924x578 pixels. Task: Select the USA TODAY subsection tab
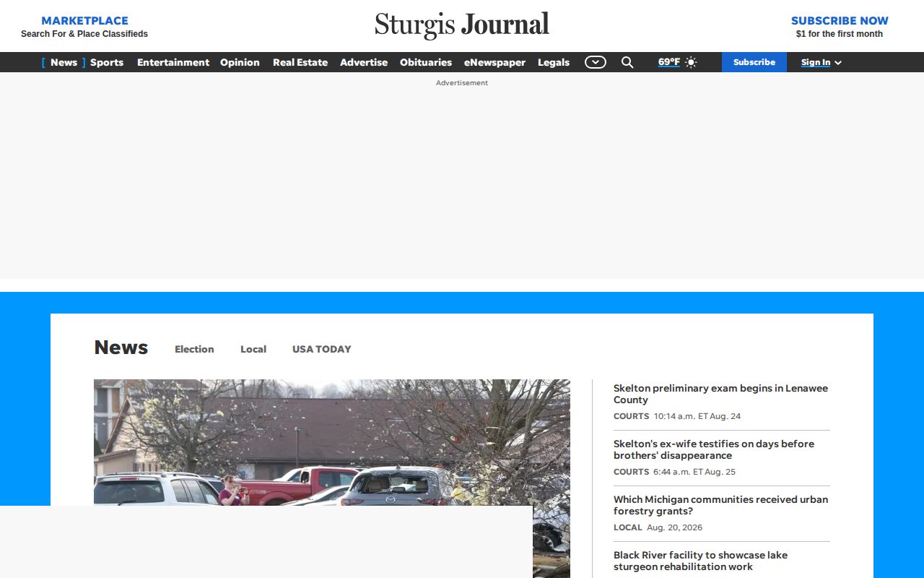tap(321, 349)
